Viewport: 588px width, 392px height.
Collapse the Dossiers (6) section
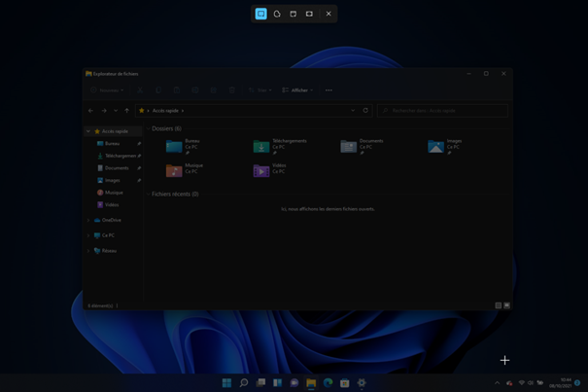point(149,128)
